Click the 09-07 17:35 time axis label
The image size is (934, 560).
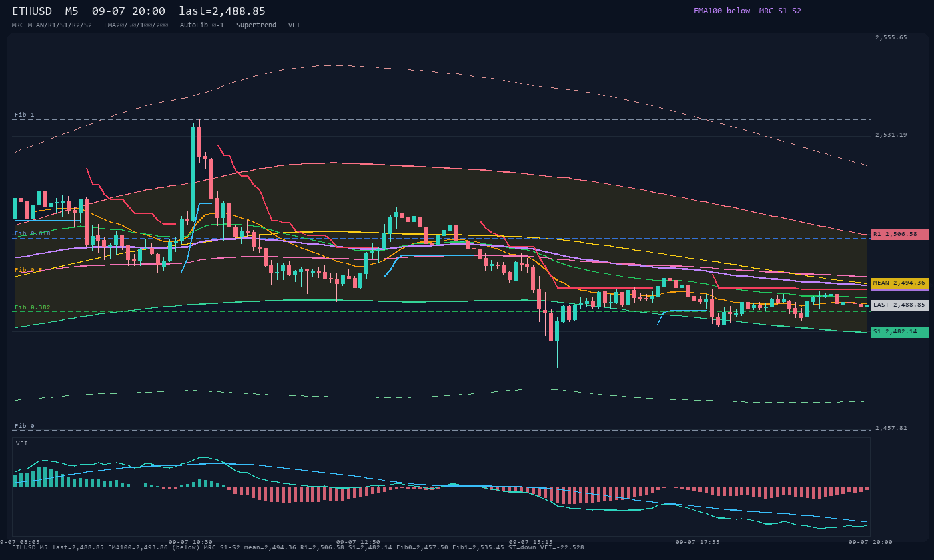[698, 542]
